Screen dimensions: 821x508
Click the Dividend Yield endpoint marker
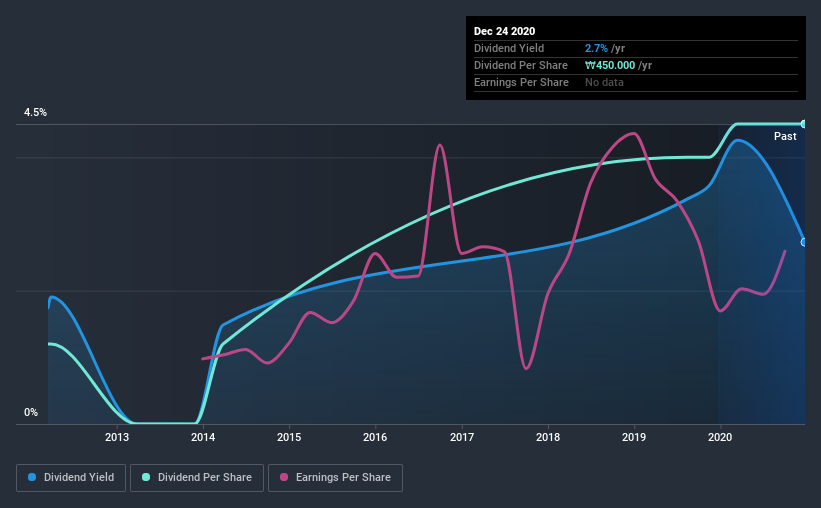804,242
